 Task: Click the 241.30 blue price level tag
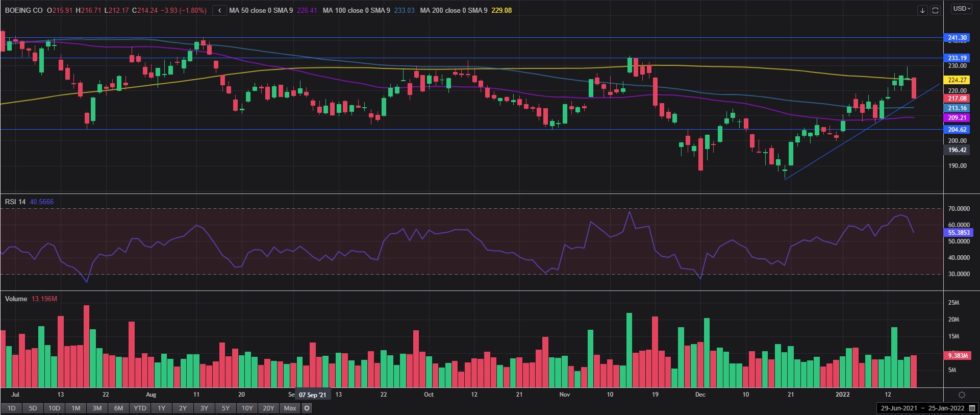click(x=957, y=38)
